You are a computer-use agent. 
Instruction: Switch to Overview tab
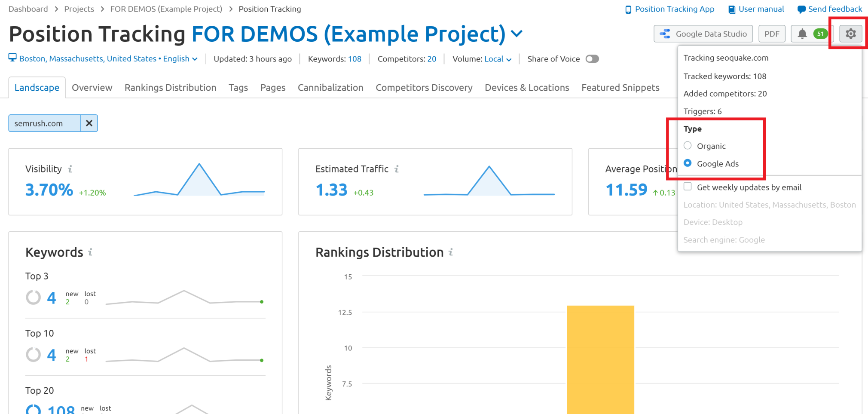pyautogui.click(x=92, y=88)
